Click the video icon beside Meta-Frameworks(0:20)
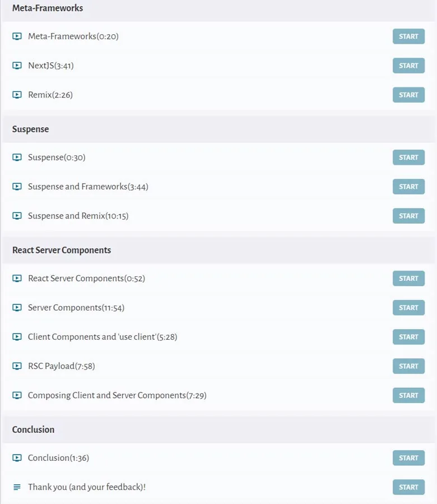This screenshot has width=437, height=504. point(17,36)
